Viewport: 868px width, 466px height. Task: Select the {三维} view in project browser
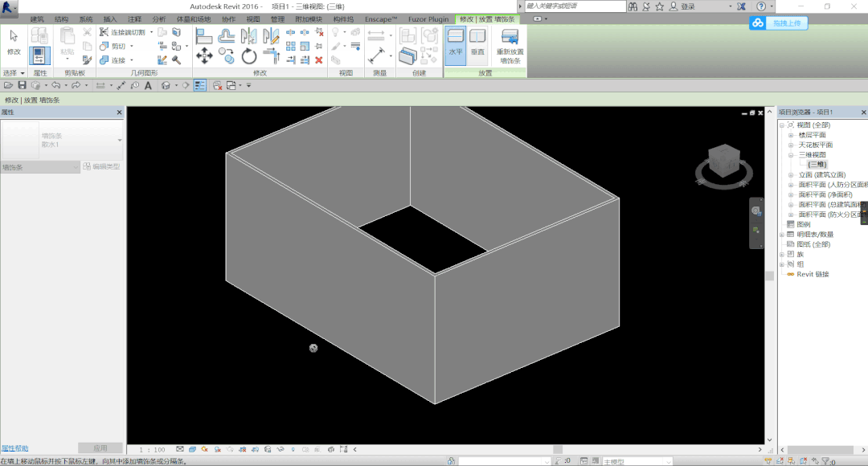817,165
